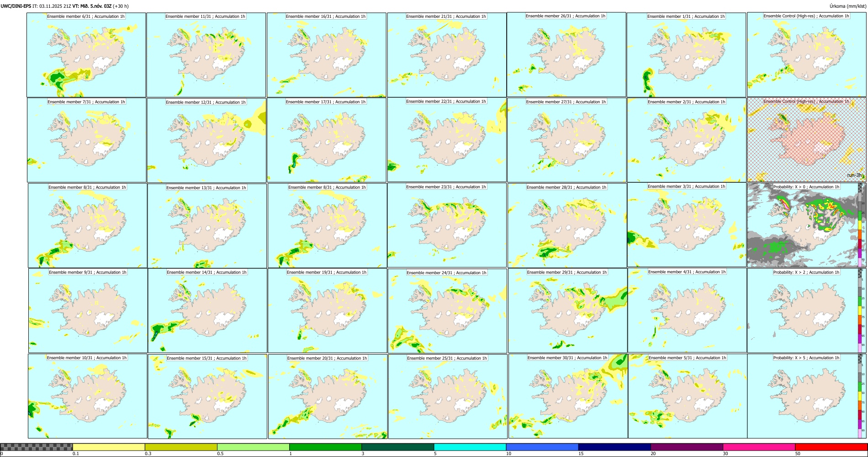Screen dimensions: 868x457
Task: Open the Ensemble member 19/31 map panel
Action: pos(327,311)
